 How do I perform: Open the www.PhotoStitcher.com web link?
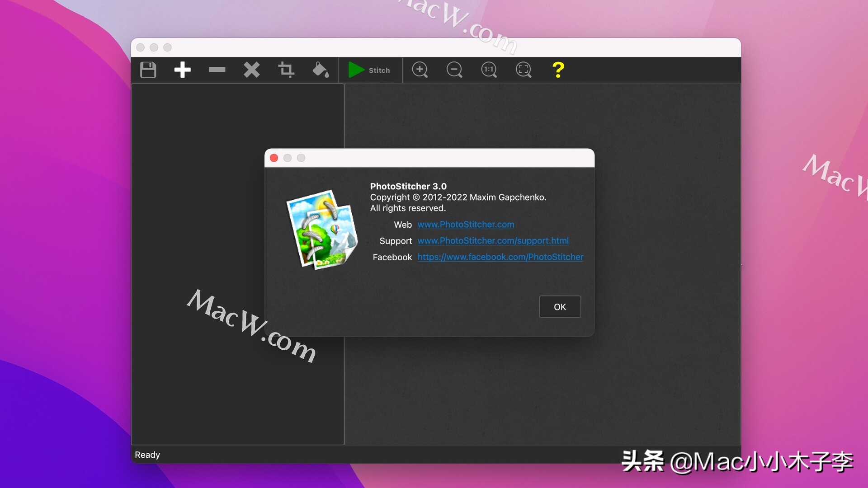coord(466,225)
